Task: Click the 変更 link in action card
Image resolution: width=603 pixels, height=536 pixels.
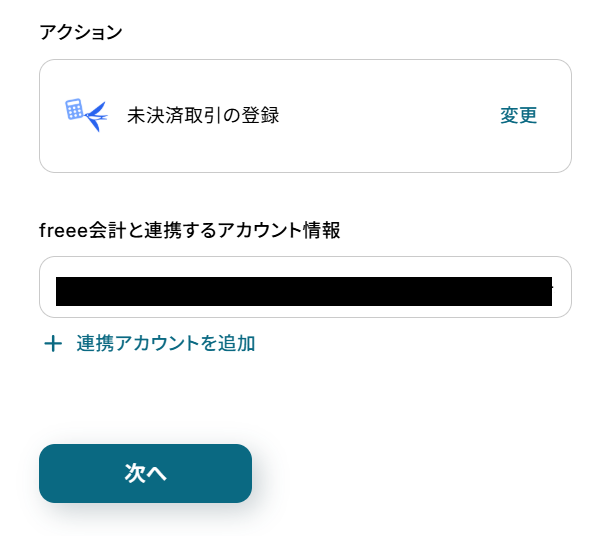Action: tap(518, 115)
